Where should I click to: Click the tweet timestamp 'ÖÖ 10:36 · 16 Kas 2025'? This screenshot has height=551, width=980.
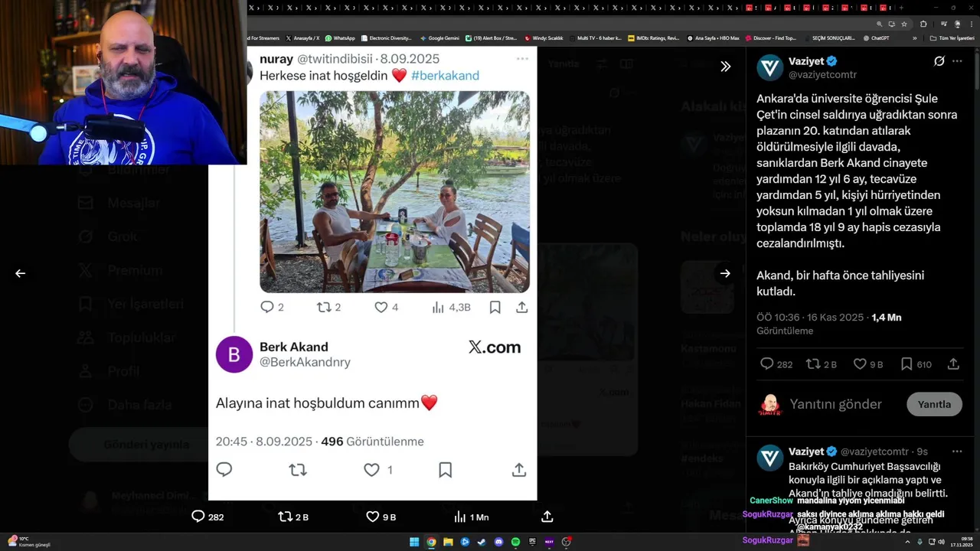[810, 317]
